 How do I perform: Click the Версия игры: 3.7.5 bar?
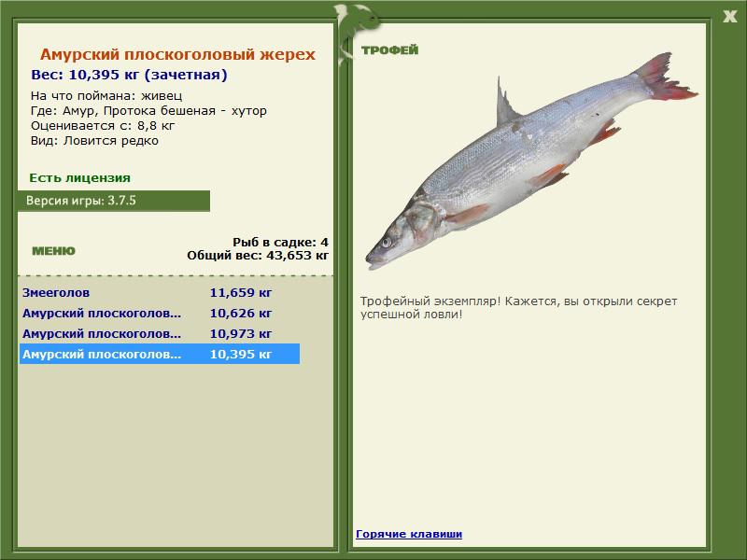[x=113, y=201]
